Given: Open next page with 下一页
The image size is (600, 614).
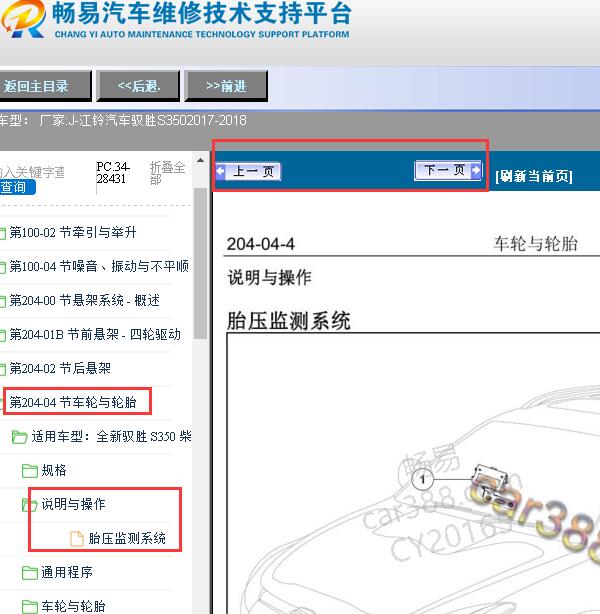Looking at the screenshot, I should (448, 170).
